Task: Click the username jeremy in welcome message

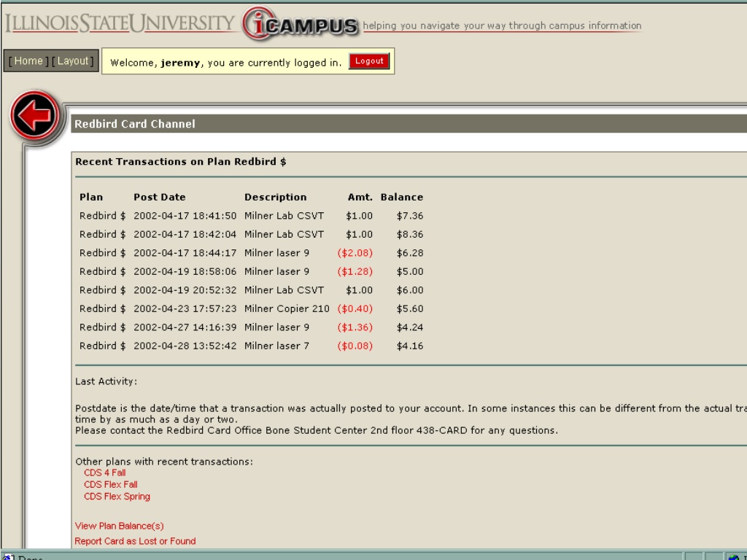Action: (181, 63)
